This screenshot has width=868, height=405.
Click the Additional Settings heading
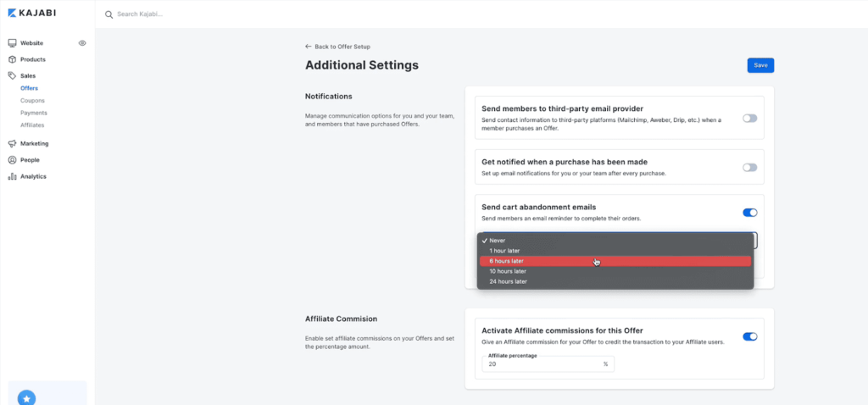(x=362, y=65)
